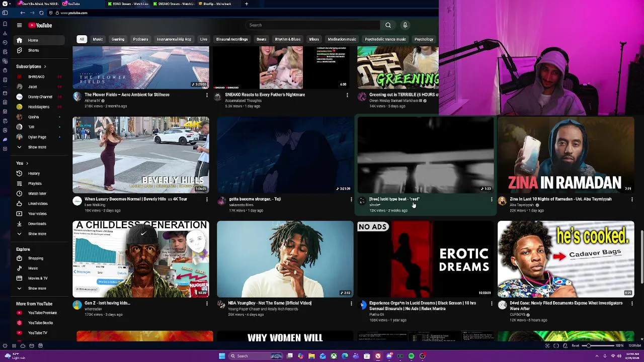
Task: Open options for NBA YoungBoy video
Action: (351, 304)
